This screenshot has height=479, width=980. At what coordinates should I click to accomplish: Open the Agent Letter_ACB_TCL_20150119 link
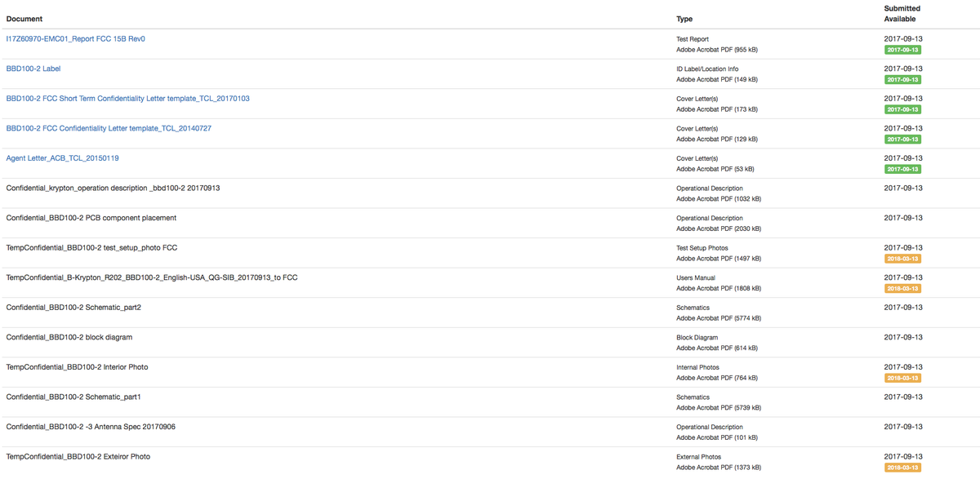coord(62,158)
